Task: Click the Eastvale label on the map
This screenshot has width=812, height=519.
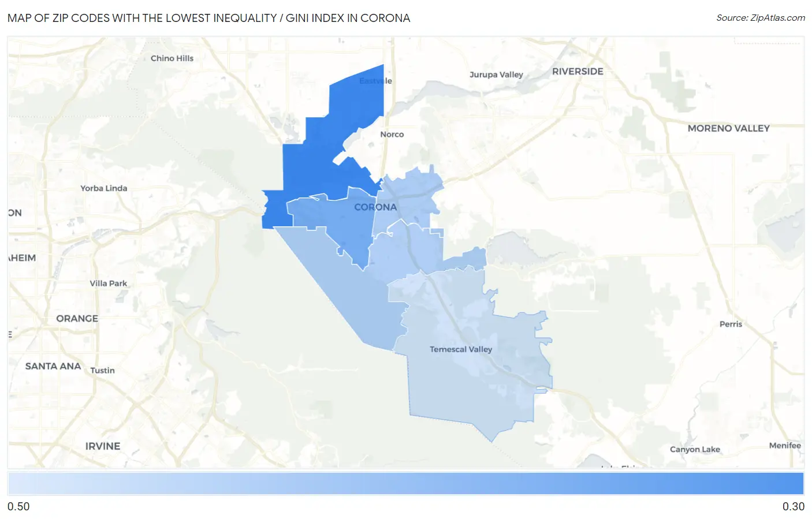Action: tap(375, 81)
